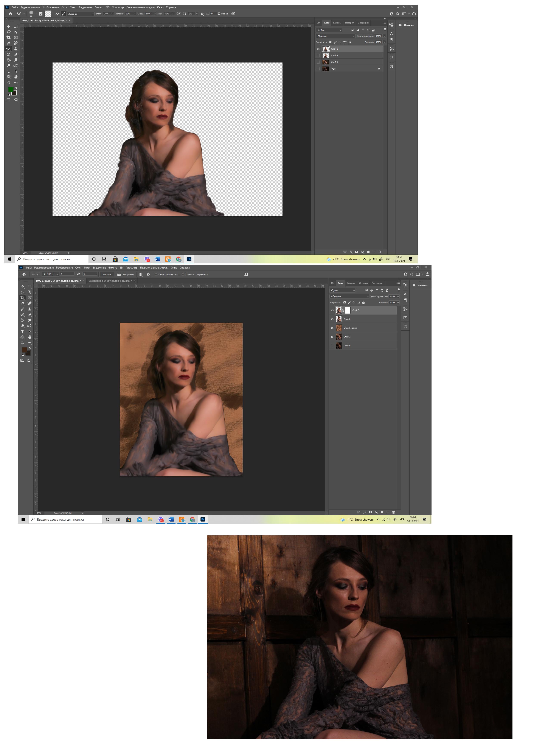Open Непрозрачность dropdown arrow in lower Layers panel

pos(398,296)
